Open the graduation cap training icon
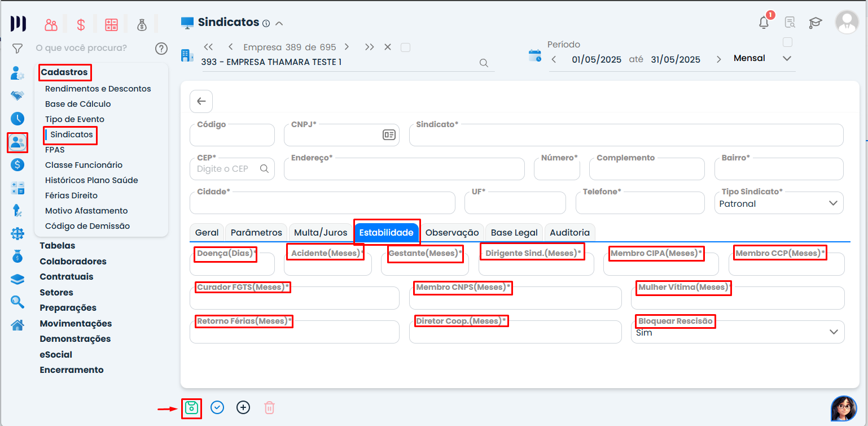The width and height of the screenshot is (868, 426). click(x=816, y=23)
